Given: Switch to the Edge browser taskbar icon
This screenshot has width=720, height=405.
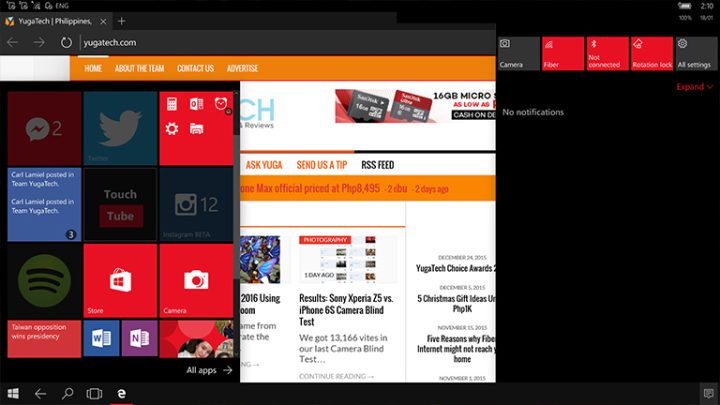Looking at the screenshot, I should (121, 394).
